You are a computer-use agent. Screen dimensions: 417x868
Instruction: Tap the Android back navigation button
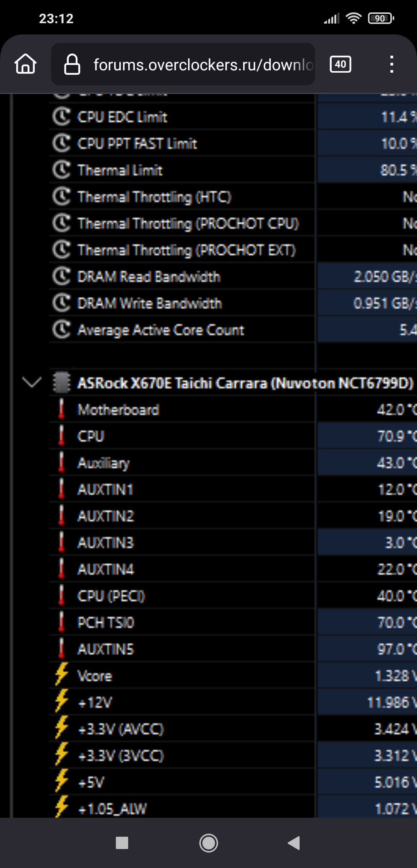pyautogui.click(x=294, y=843)
